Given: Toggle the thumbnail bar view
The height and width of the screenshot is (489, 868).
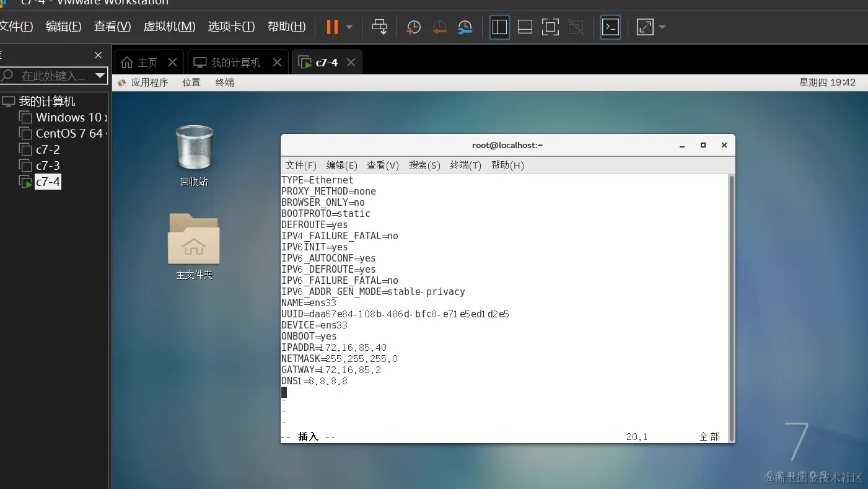Looking at the screenshot, I should [x=525, y=27].
